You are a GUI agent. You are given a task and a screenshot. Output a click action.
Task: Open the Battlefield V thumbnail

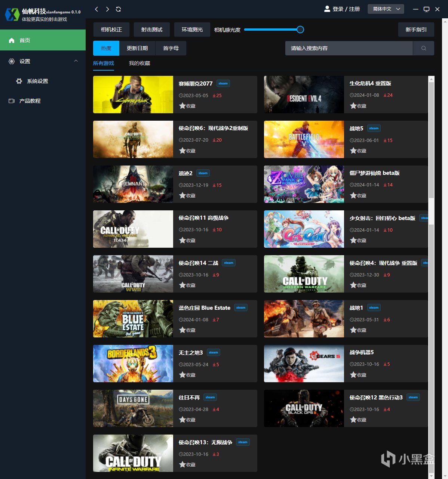pos(304,139)
